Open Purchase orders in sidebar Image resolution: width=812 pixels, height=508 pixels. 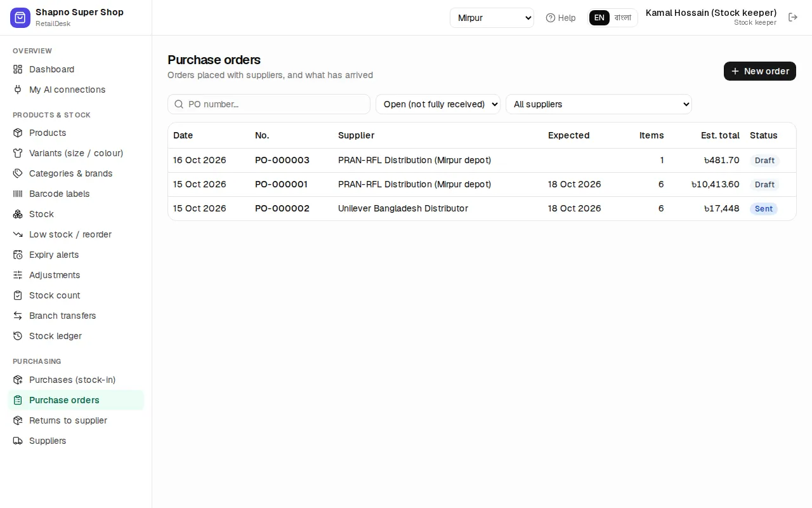pos(75,400)
